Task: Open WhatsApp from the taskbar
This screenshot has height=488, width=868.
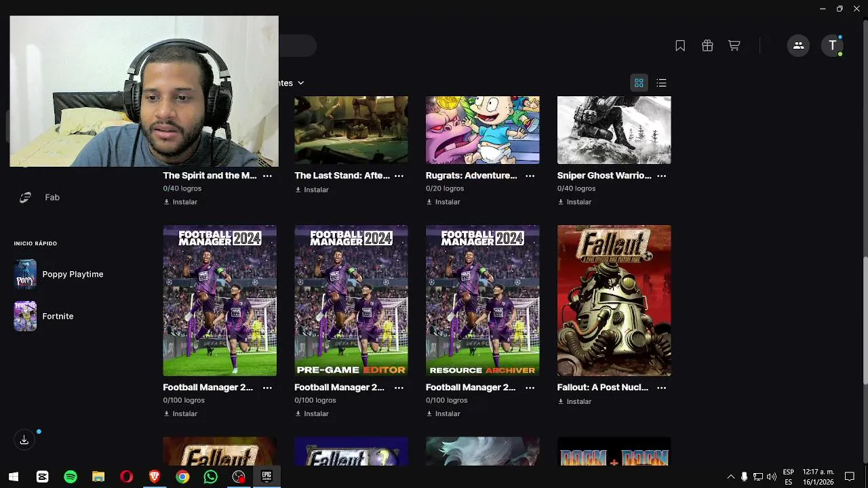Action: tap(211, 477)
